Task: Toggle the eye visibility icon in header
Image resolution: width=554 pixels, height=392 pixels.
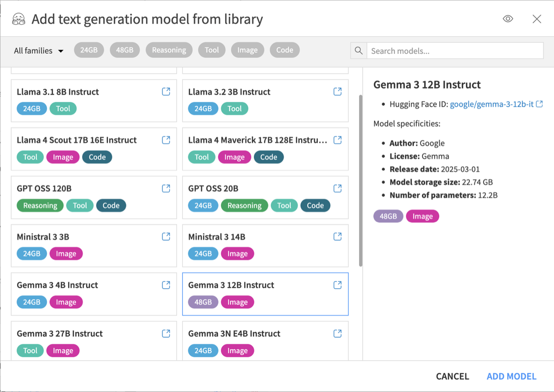Action: [508, 19]
